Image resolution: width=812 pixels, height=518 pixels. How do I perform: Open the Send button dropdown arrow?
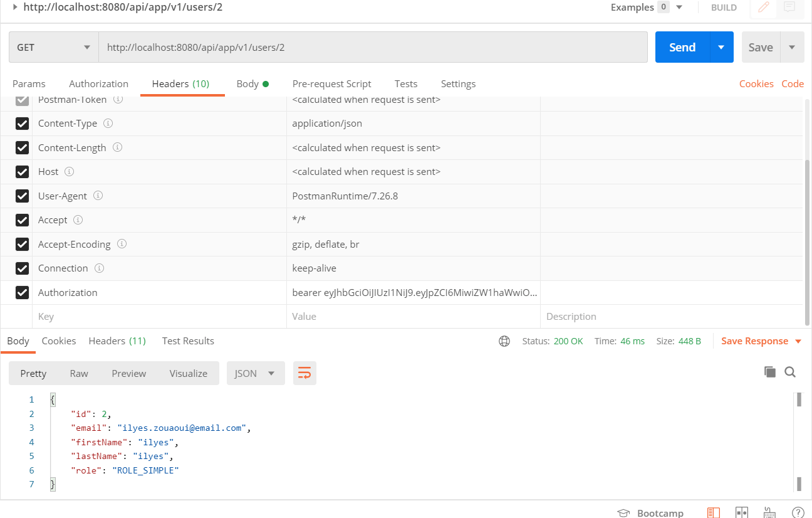[x=721, y=48]
